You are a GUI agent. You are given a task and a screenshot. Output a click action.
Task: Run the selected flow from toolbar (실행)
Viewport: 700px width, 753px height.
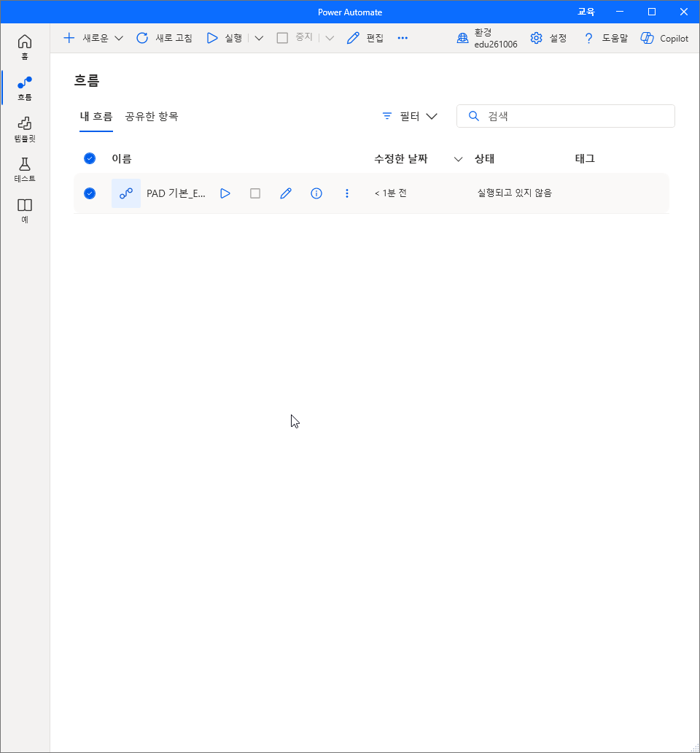point(224,38)
